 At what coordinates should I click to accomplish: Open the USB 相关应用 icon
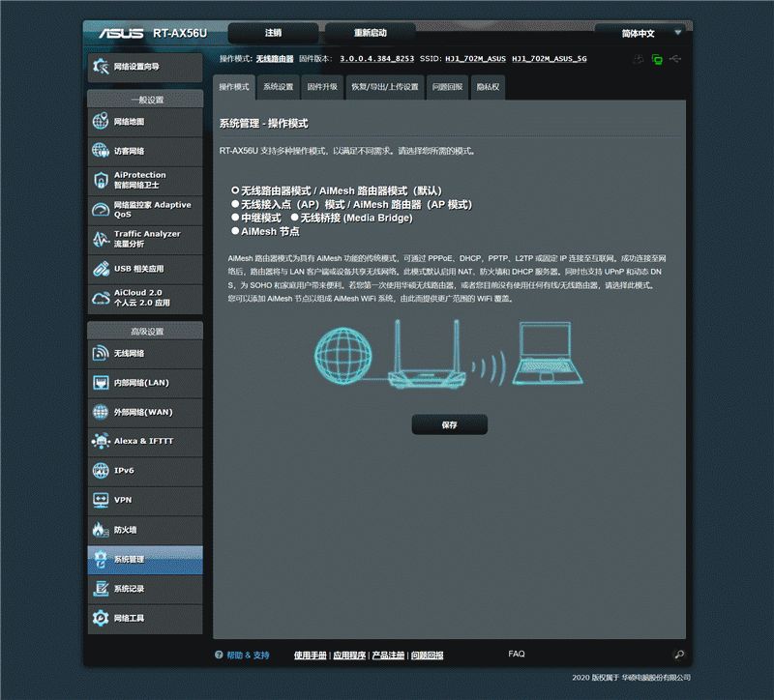(x=101, y=269)
